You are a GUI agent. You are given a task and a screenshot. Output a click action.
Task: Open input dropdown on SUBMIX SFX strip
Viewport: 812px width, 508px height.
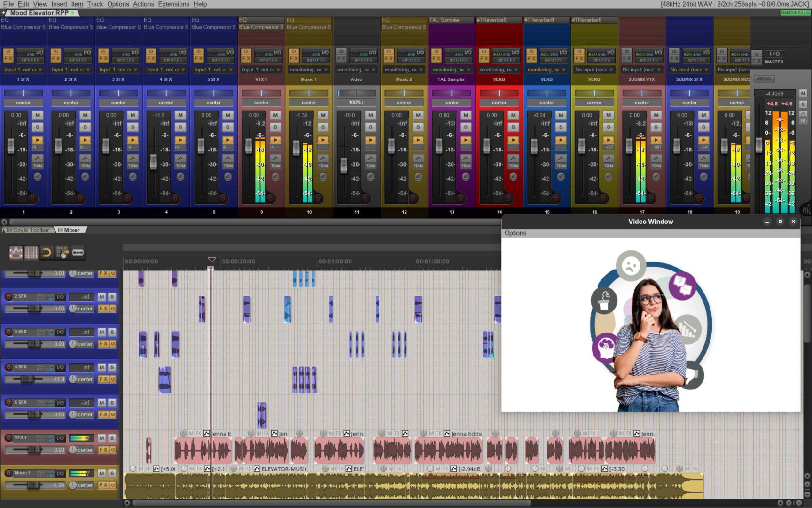pos(689,70)
